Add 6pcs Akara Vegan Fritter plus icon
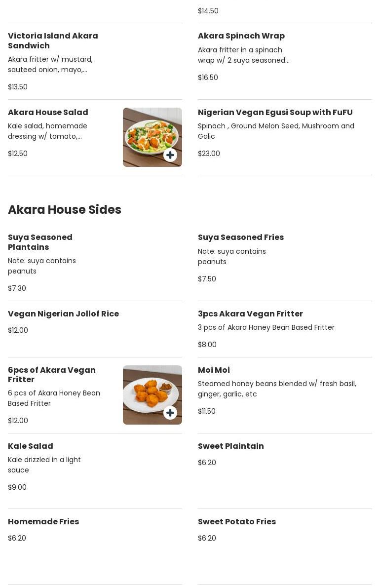The image size is (380, 588). tap(170, 413)
